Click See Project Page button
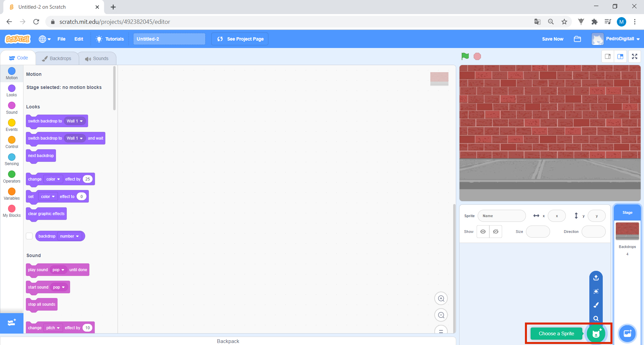This screenshot has width=644, height=345. (x=240, y=39)
